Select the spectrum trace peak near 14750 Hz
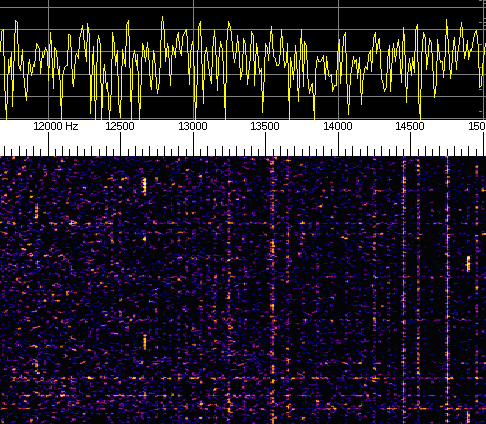The height and width of the screenshot is (424, 486). [447, 21]
